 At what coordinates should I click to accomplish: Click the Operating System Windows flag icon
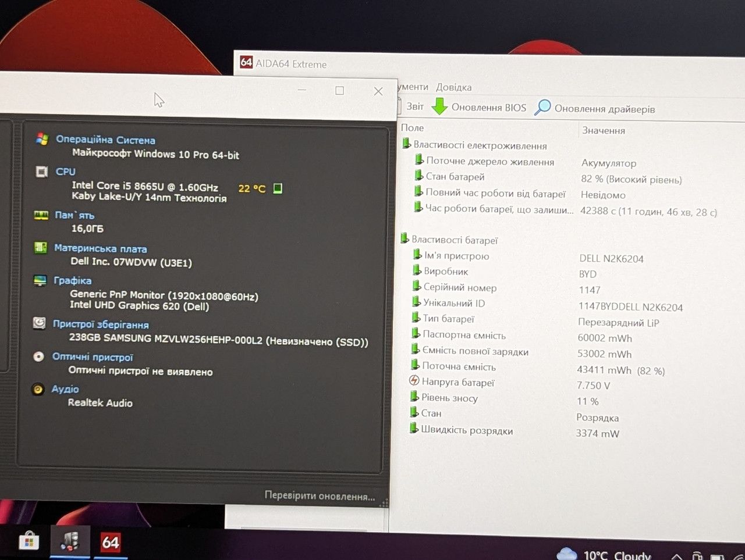pyautogui.click(x=42, y=139)
